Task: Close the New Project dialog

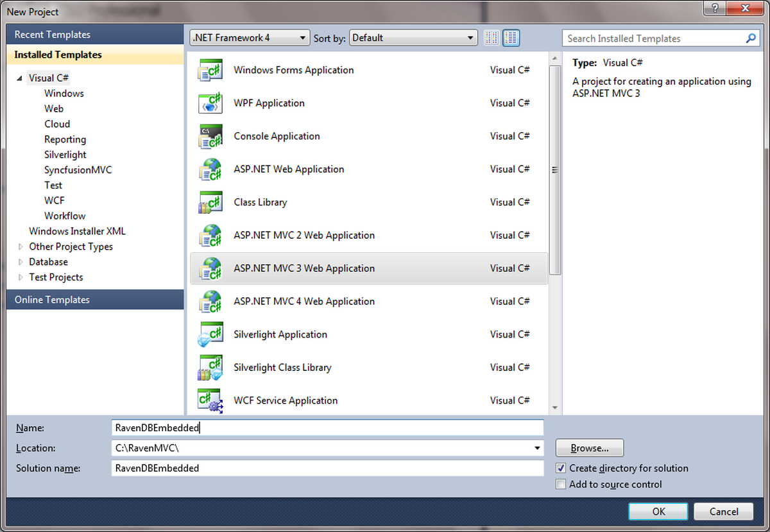Action: coord(744,7)
